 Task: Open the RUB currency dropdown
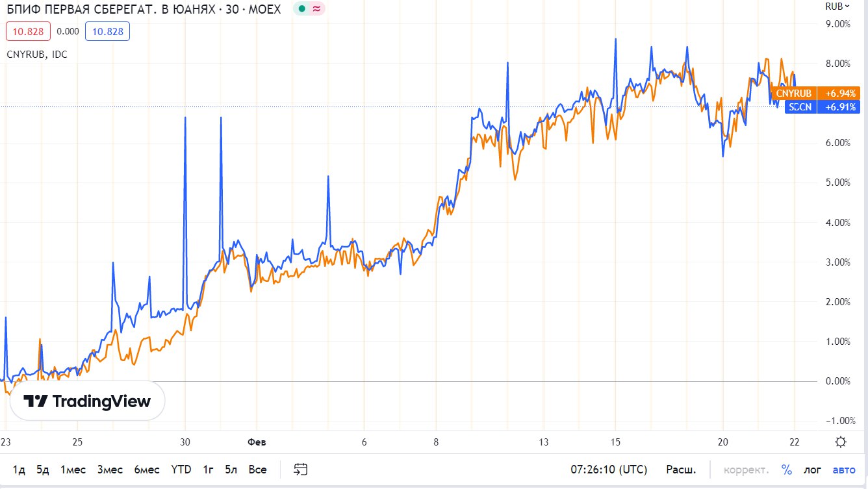click(837, 6)
